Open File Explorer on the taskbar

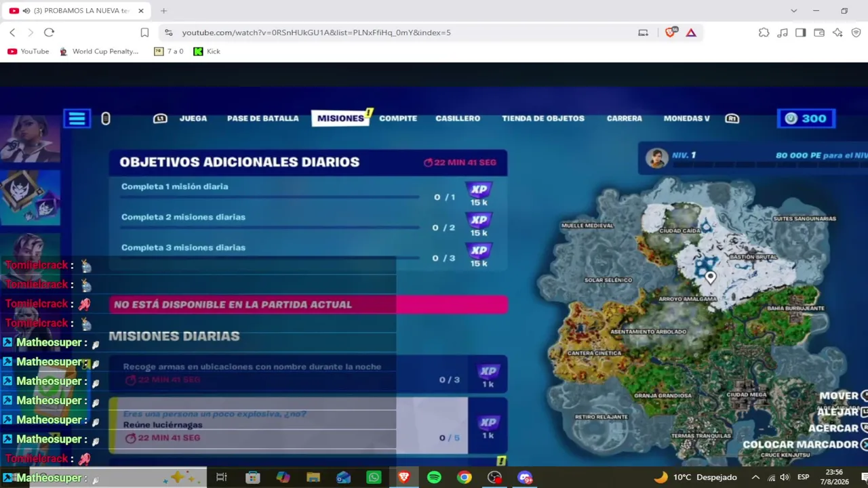[x=313, y=477]
